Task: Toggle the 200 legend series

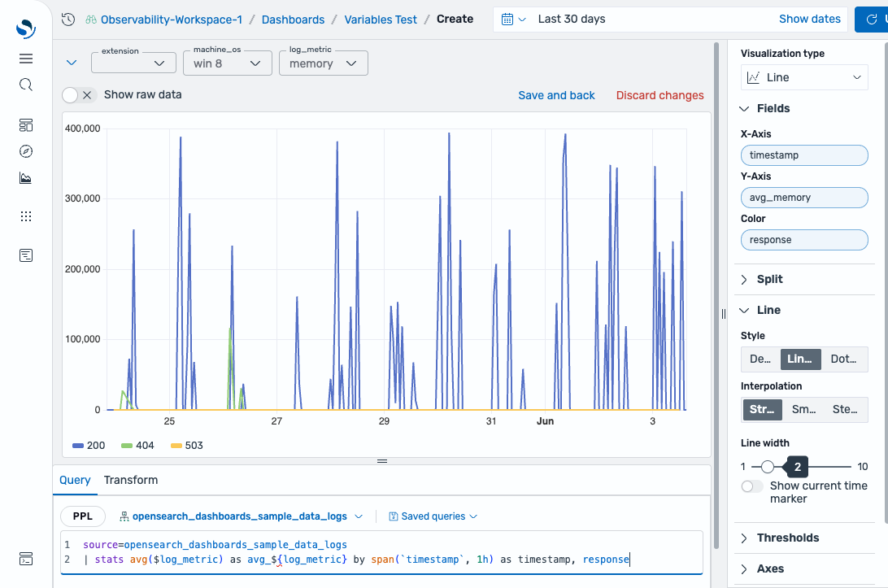Action: click(x=89, y=446)
